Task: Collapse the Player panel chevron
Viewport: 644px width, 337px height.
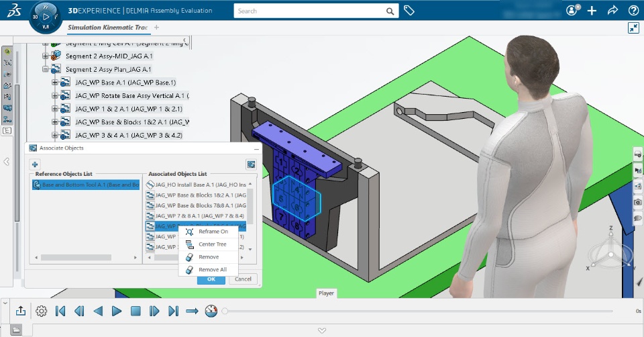Action: point(5,303)
